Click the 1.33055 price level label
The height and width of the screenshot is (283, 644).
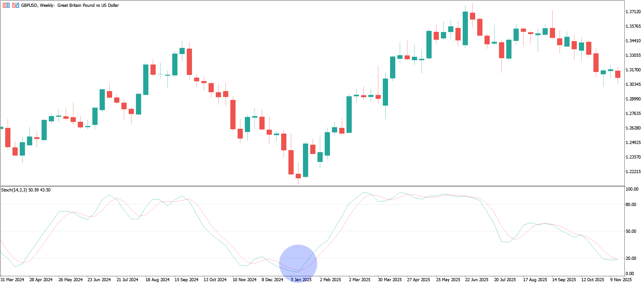pyautogui.click(x=633, y=55)
